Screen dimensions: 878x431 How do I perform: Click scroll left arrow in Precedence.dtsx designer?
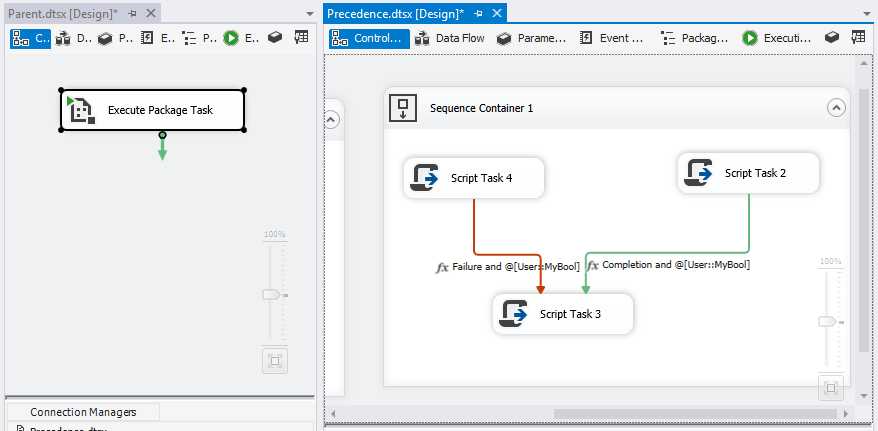tap(334, 414)
